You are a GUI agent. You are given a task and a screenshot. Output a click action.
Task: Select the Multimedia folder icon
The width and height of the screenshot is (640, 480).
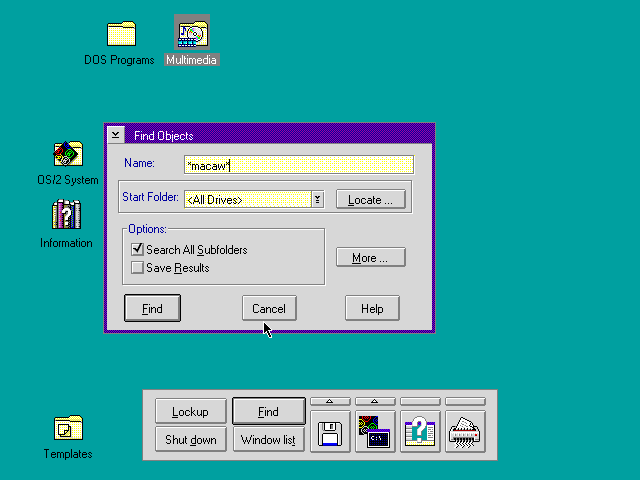tap(192, 32)
